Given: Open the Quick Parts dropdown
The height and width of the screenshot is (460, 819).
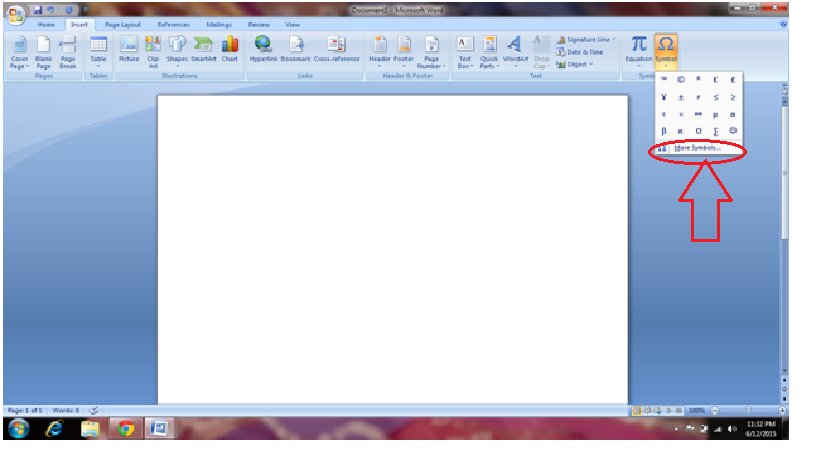Looking at the screenshot, I should [x=489, y=52].
